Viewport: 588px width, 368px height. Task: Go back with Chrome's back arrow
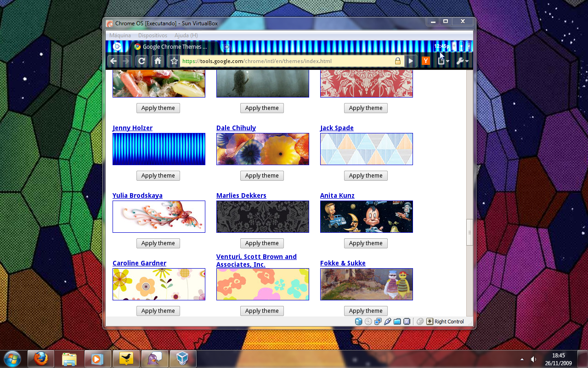click(x=113, y=61)
